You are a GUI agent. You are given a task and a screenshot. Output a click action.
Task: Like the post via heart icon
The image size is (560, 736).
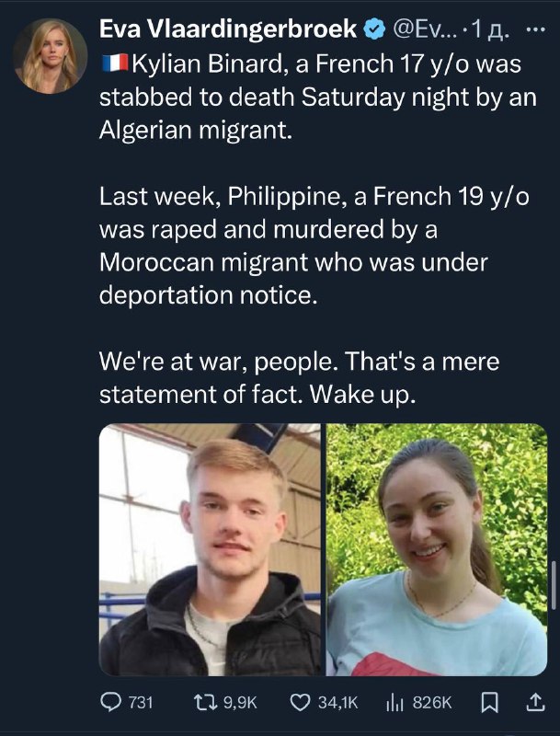click(300, 702)
